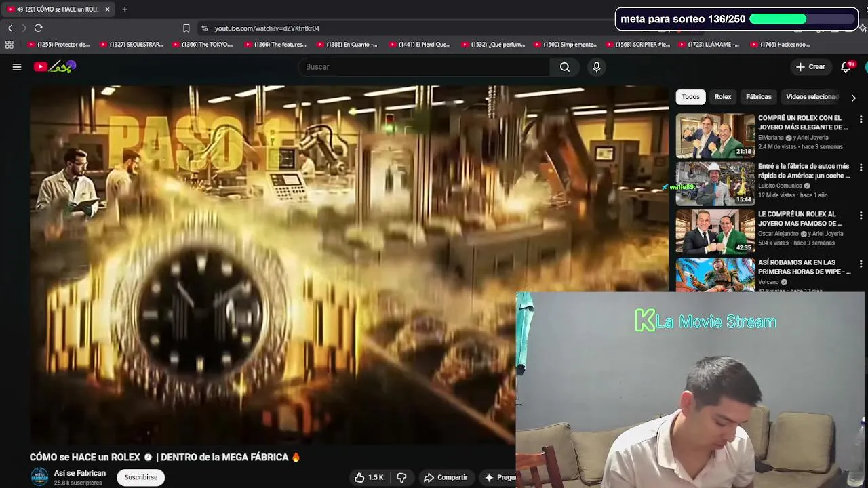Bookmark this page with the bookmark icon

186,28
